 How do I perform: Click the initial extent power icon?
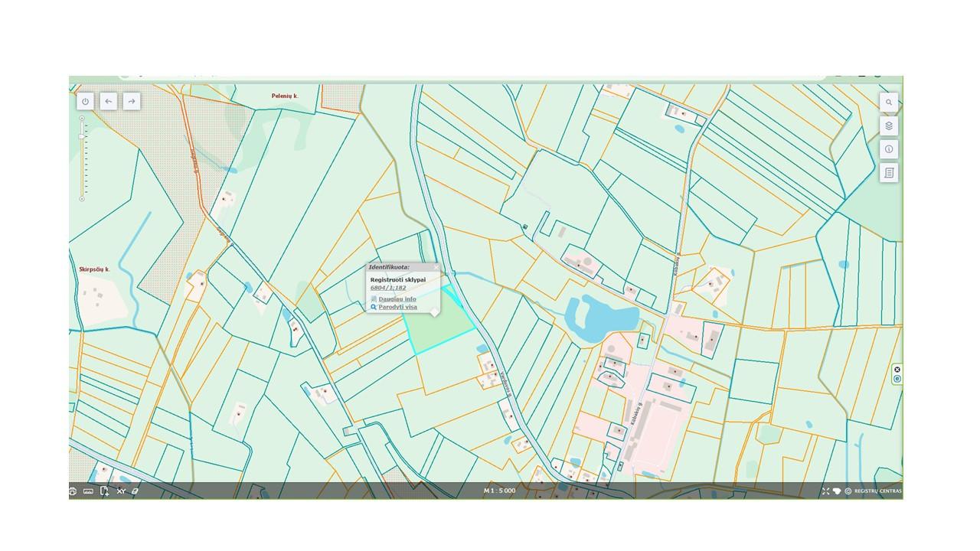pos(85,101)
